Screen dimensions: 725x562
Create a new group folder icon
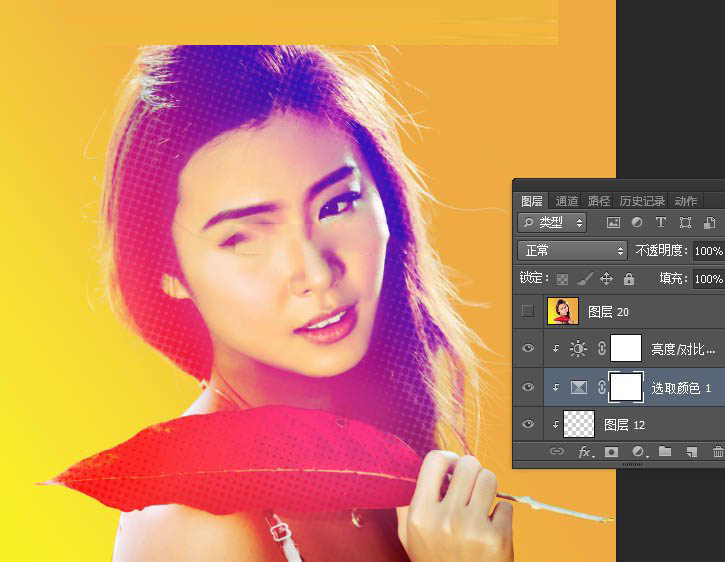pyautogui.click(x=665, y=451)
